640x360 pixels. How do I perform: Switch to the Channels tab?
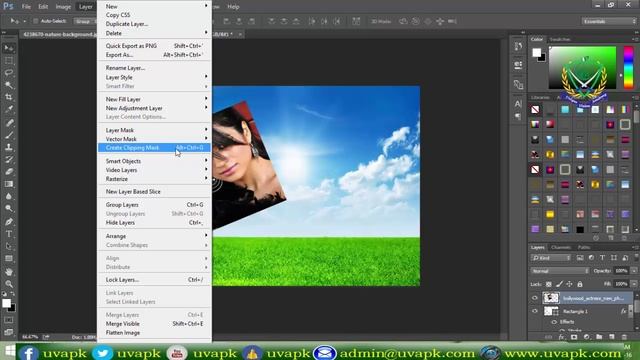point(560,247)
